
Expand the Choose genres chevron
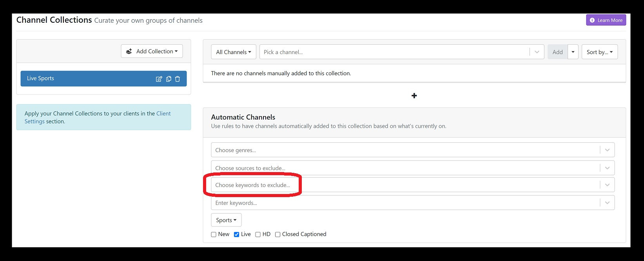click(607, 150)
